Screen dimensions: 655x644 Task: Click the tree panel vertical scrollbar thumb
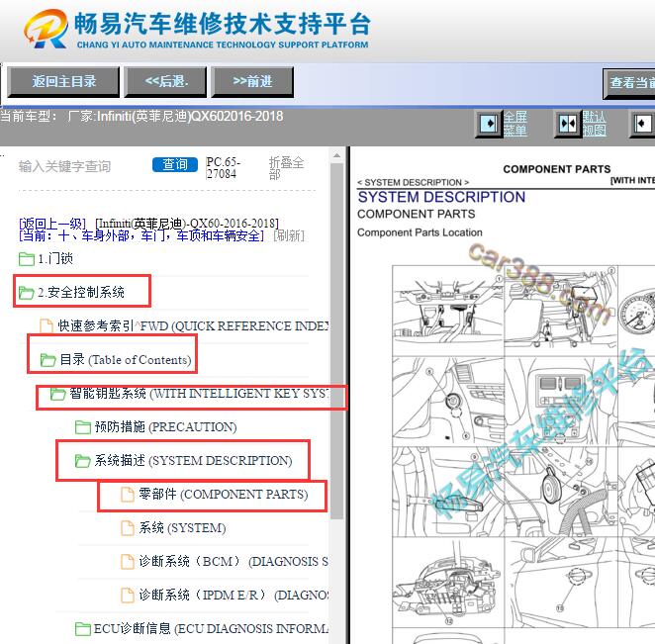pos(337,340)
